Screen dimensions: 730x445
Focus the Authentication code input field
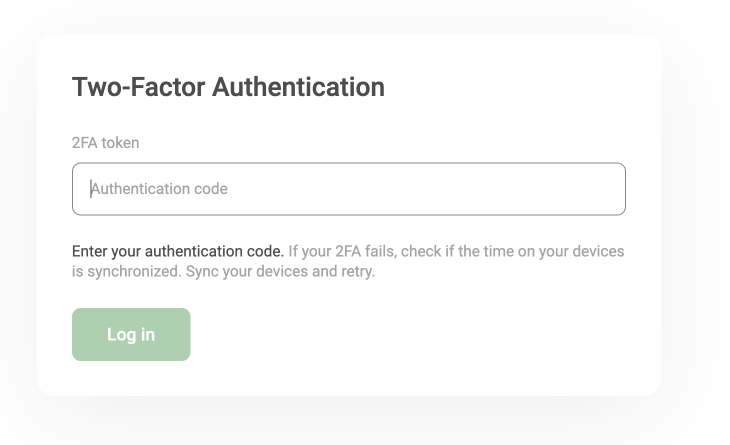coord(349,189)
